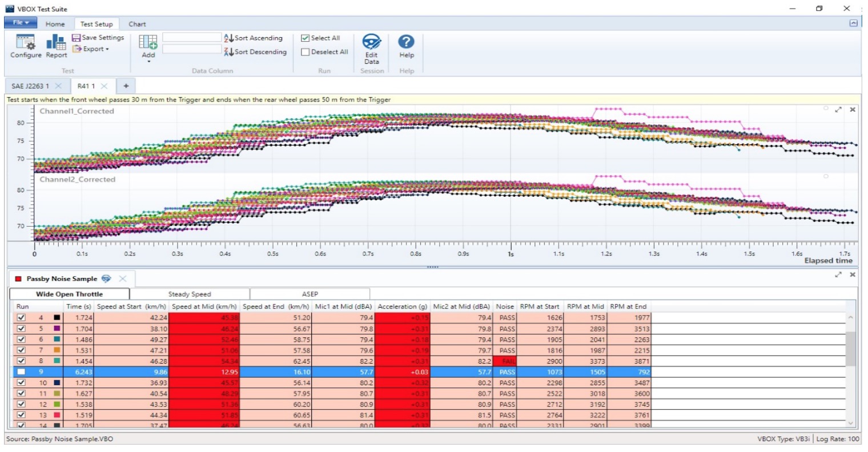
Task: Open the Export dropdown
Action: [91, 49]
